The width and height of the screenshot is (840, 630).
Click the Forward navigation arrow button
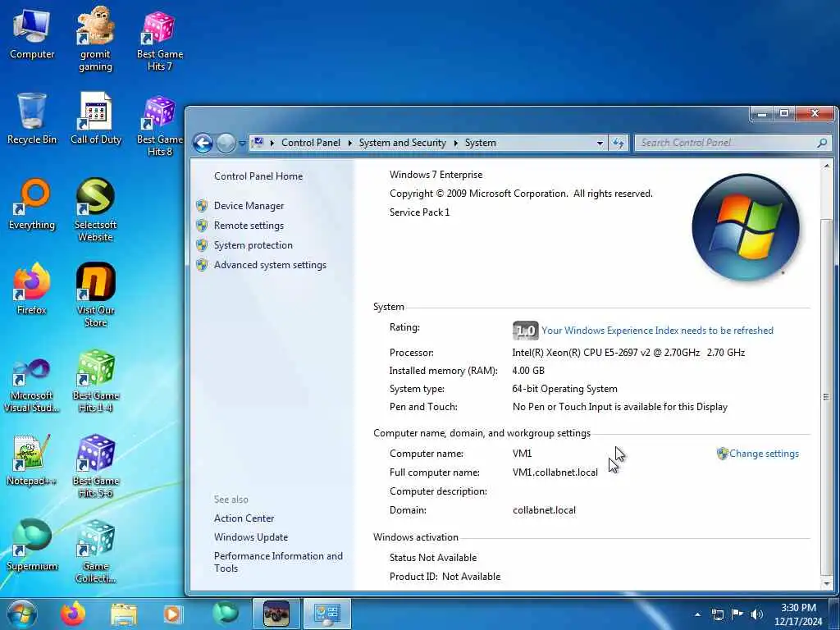coord(226,143)
